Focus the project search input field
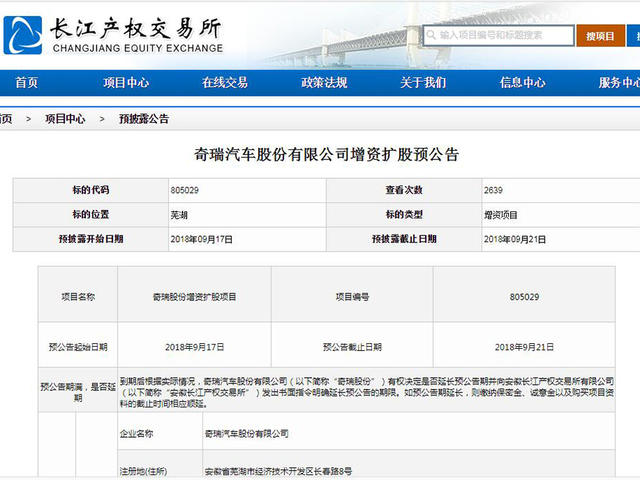This screenshot has height=480, width=640. [499, 36]
